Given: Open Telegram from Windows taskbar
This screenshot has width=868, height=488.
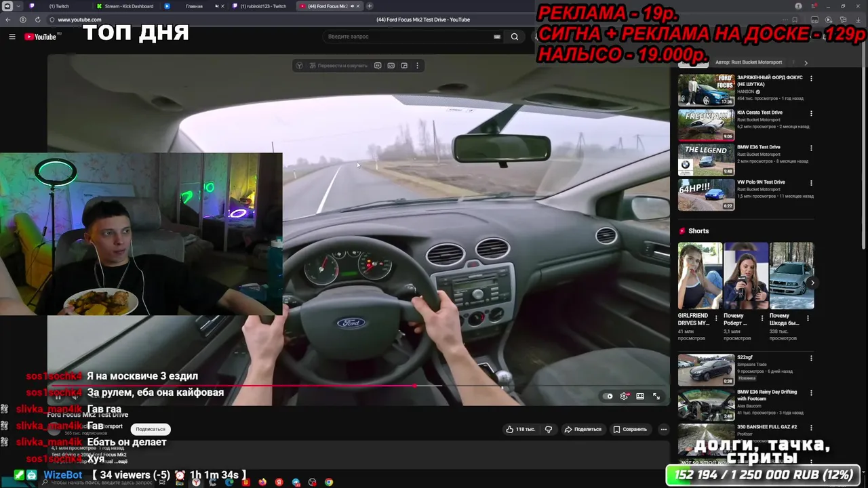Looking at the screenshot, I should tap(296, 483).
